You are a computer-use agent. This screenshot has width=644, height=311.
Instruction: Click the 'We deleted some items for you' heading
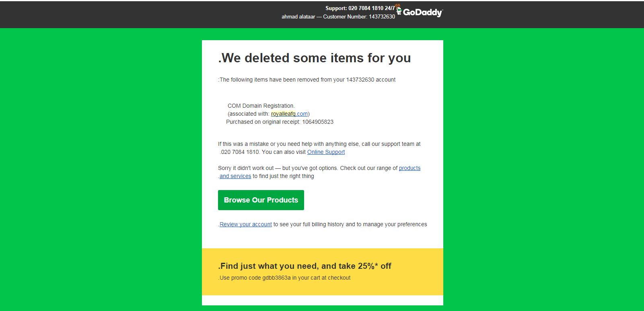click(x=315, y=58)
